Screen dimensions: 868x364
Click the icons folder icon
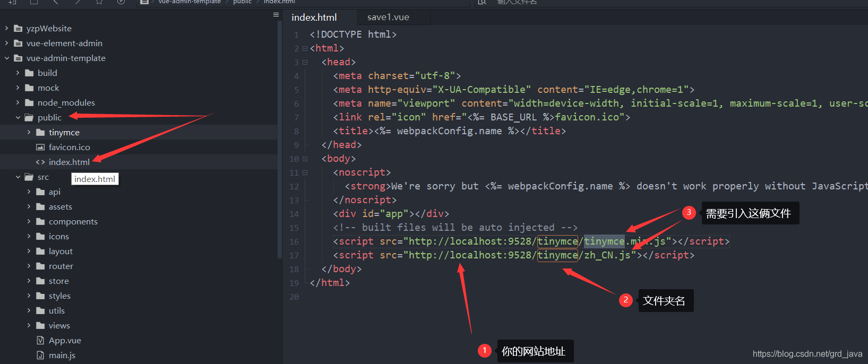point(40,237)
